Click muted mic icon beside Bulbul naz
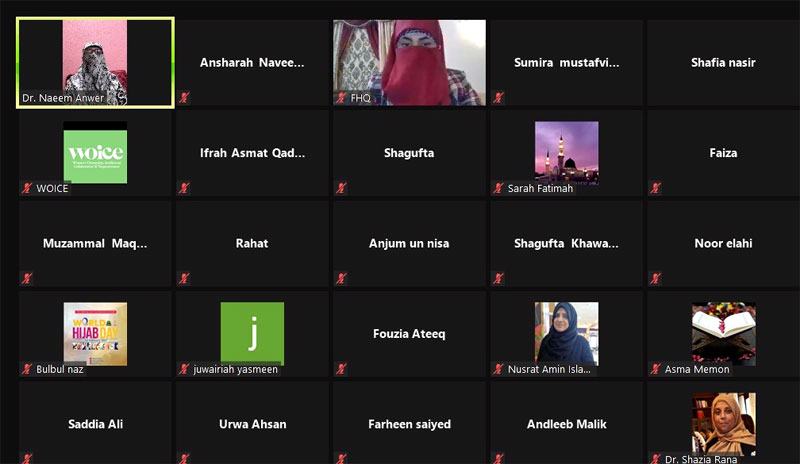The width and height of the screenshot is (800, 464). pyautogui.click(x=27, y=369)
